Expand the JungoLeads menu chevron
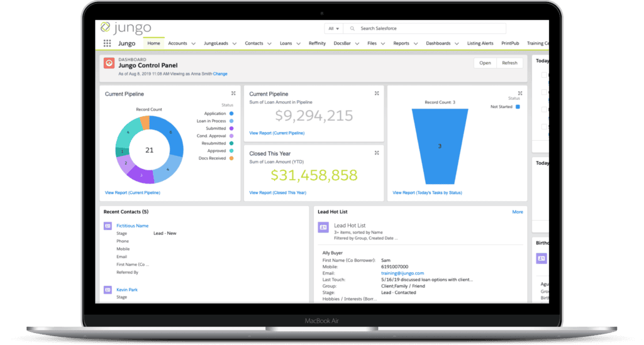 [x=235, y=43]
